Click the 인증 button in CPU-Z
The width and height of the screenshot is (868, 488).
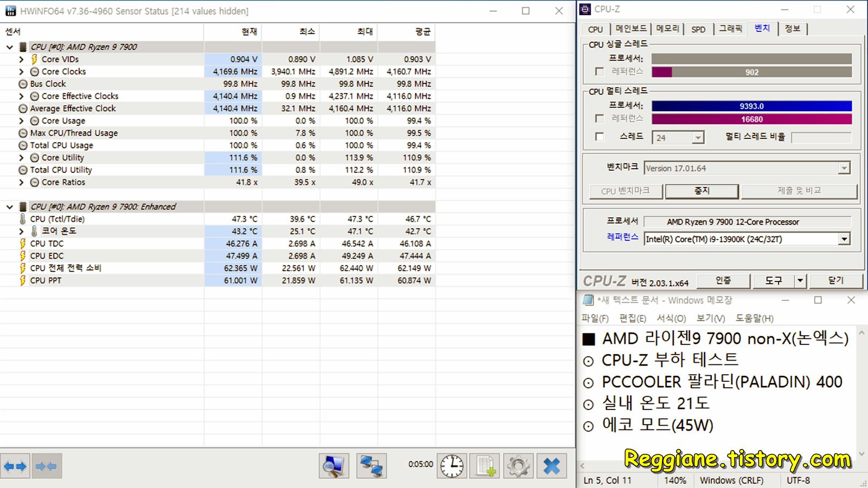pos(723,280)
